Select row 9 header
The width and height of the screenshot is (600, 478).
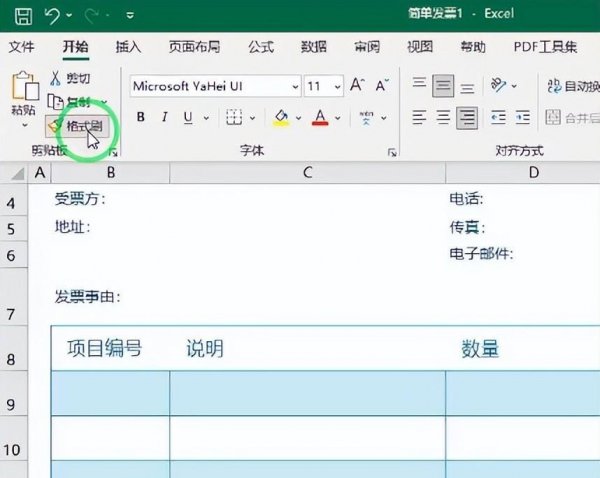click(x=13, y=393)
